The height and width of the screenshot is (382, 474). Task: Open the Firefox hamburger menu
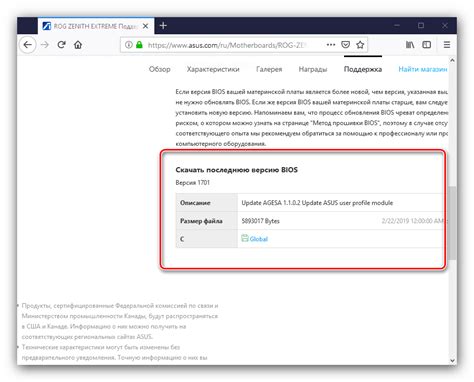point(447,45)
